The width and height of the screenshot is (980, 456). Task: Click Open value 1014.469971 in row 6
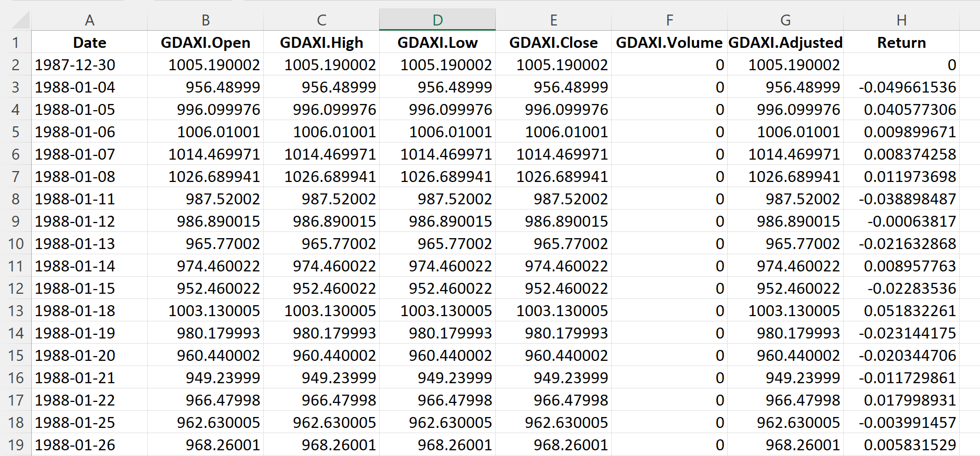(x=205, y=154)
